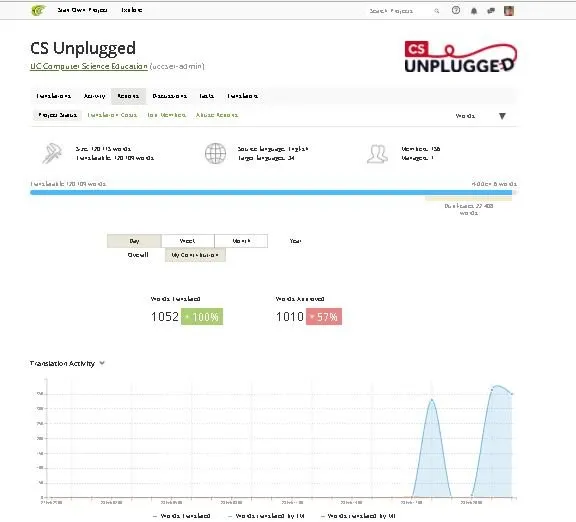
Task: Switch to the Tasks tab
Action: (206, 96)
